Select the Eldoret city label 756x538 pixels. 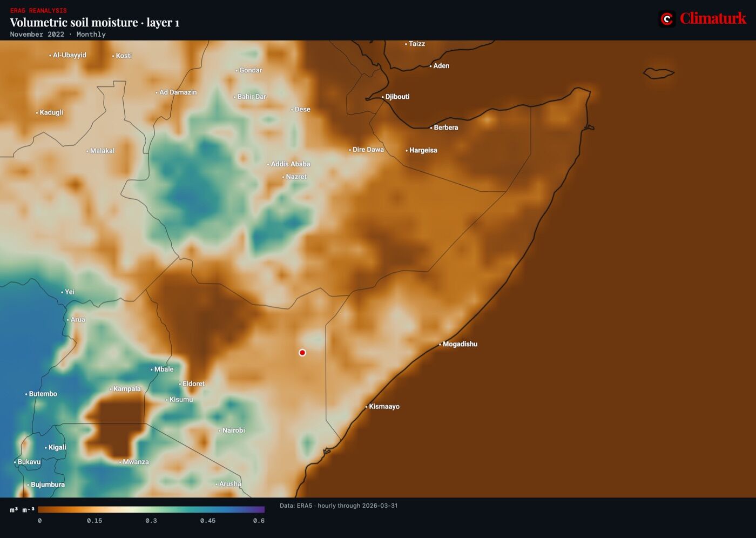click(193, 384)
